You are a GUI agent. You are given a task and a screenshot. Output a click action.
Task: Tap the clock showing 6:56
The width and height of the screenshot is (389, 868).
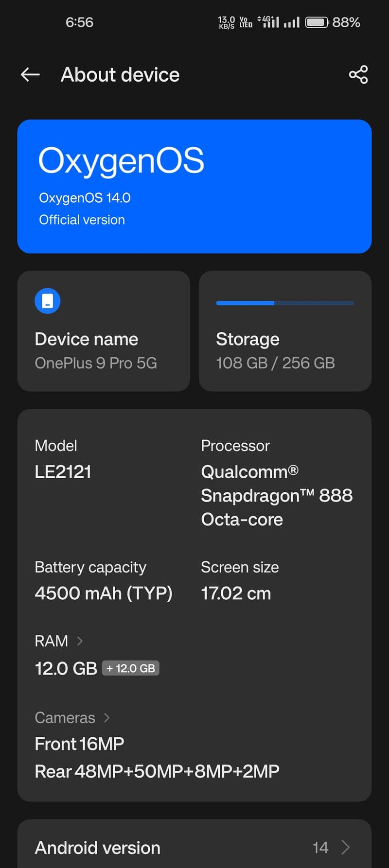pyautogui.click(x=79, y=22)
